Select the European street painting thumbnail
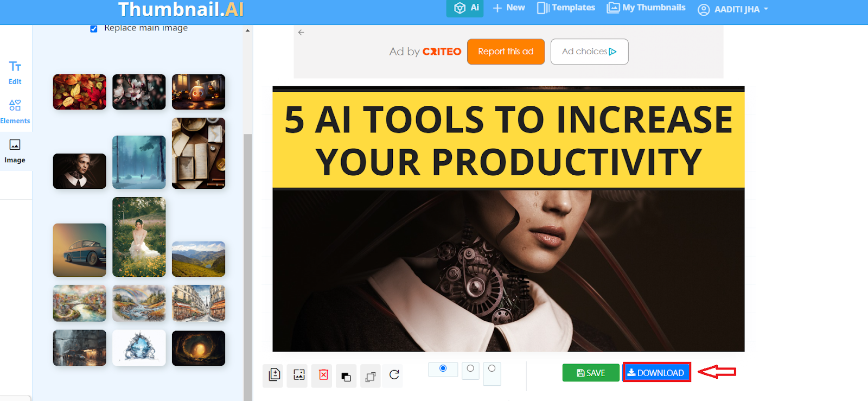The image size is (868, 401). 199,303
